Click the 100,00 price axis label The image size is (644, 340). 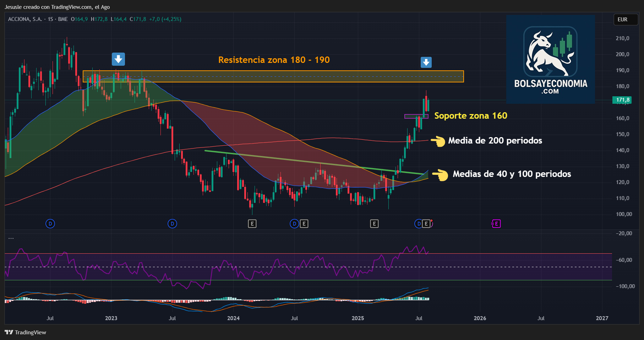[x=624, y=214]
